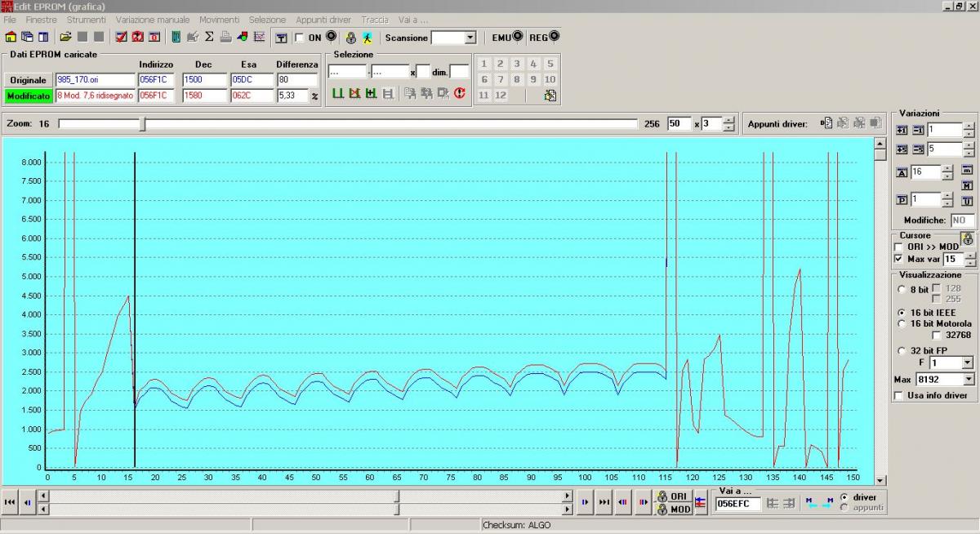
Task: Open the Variazione manuale menu
Action: (x=153, y=20)
